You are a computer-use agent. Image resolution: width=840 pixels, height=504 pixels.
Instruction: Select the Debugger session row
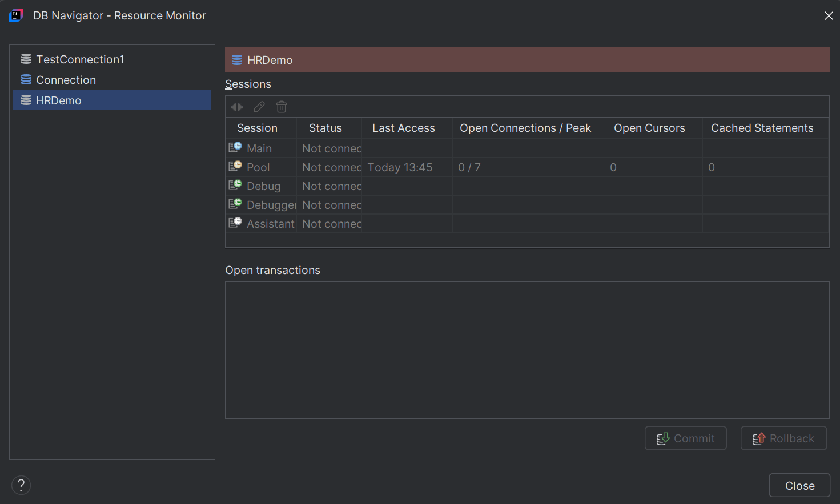pos(271,204)
